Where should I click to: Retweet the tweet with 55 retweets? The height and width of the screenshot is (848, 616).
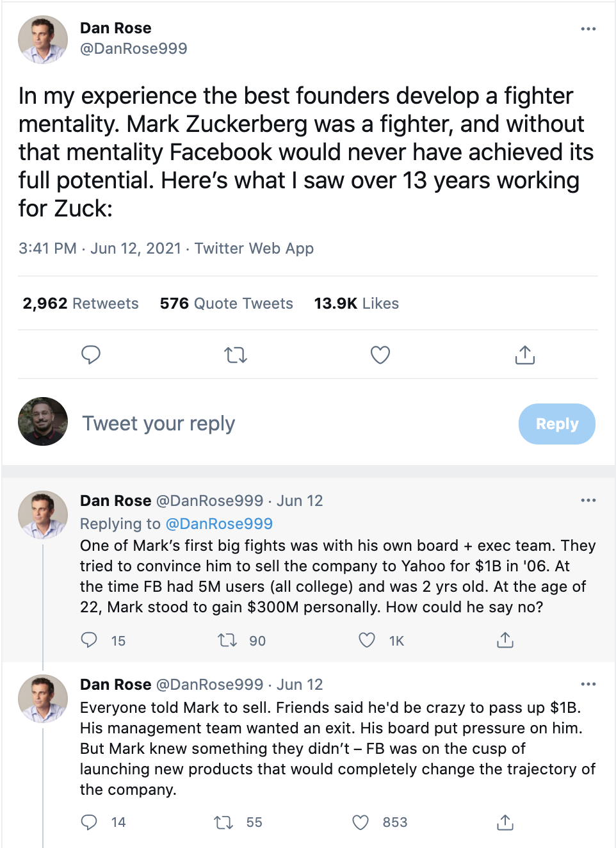click(223, 822)
